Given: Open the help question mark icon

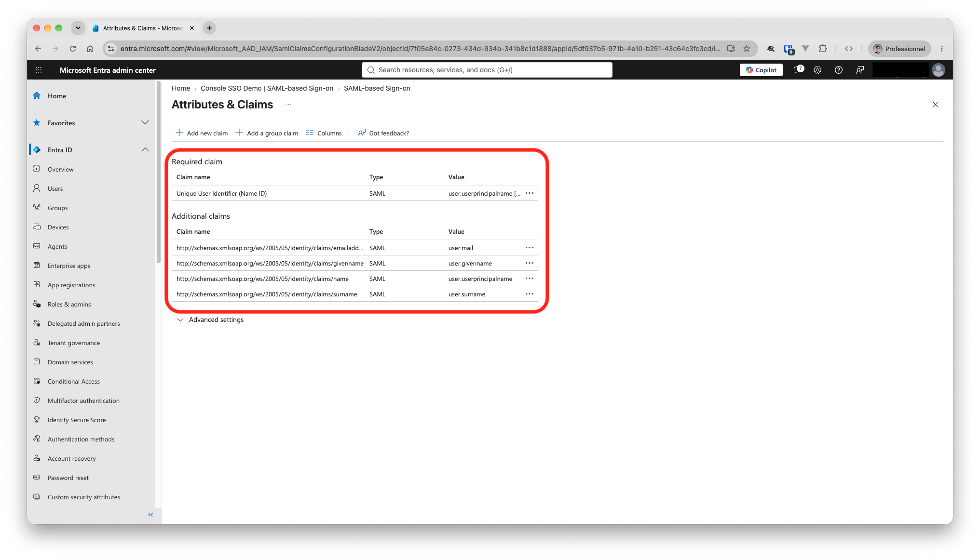Looking at the screenshot, I should (x=839, y=70).
